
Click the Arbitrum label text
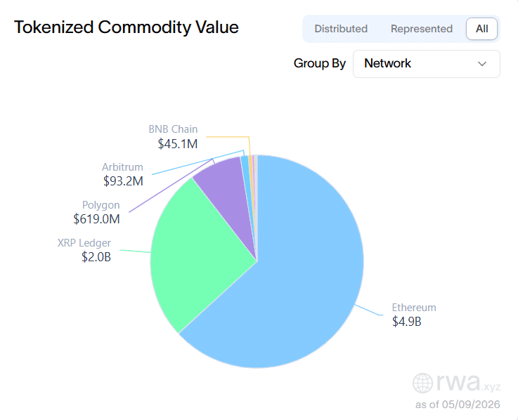122,167
